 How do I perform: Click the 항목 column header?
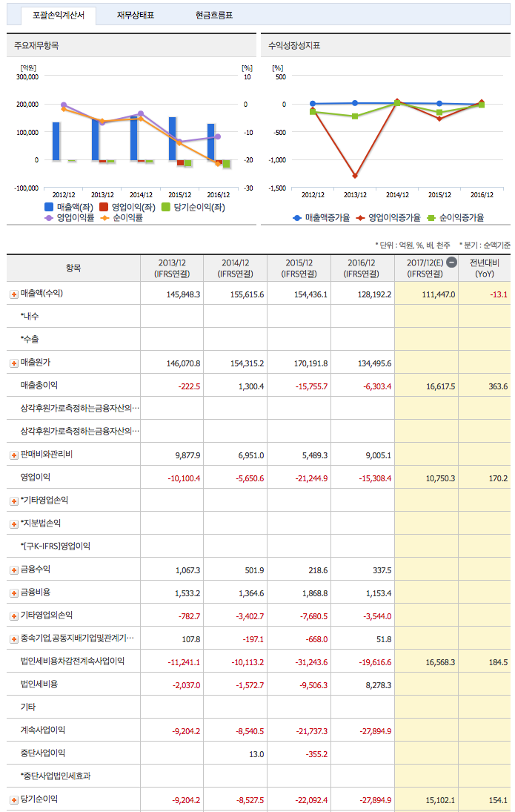click(x=73, y=268)
